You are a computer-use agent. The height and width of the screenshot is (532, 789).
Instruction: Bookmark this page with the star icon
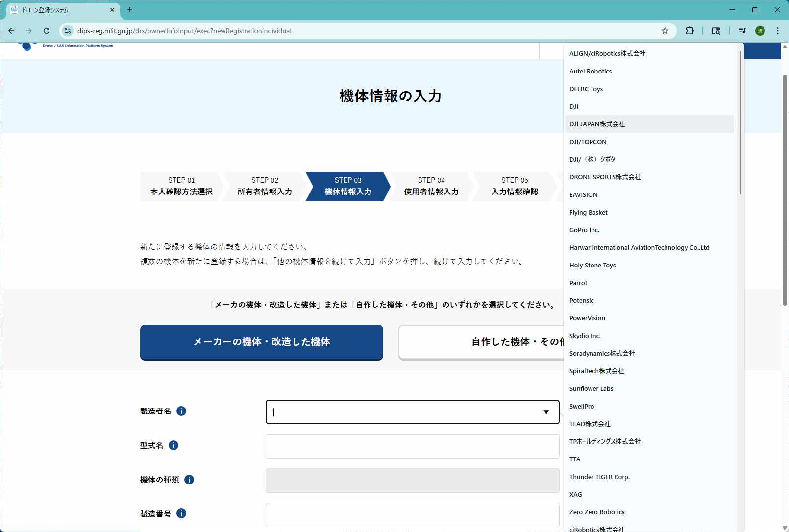click(x=665, y=31)
